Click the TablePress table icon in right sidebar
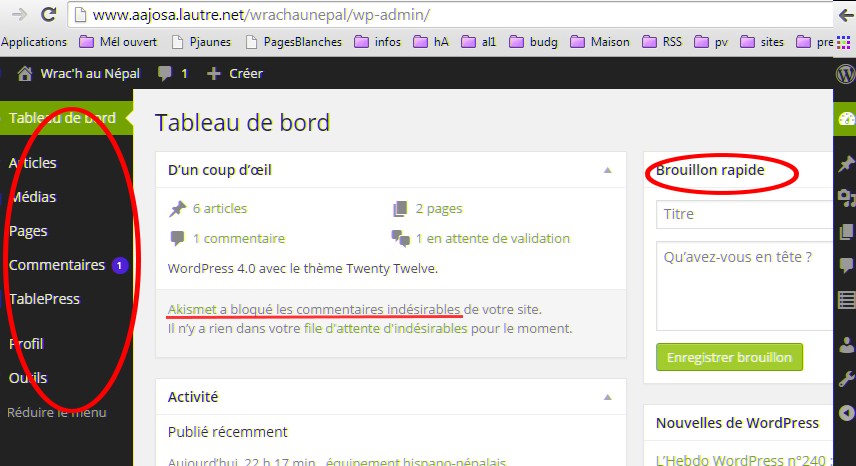Viewport: 856px width, 466px height. pyautogui.click(x=846, y=299)
